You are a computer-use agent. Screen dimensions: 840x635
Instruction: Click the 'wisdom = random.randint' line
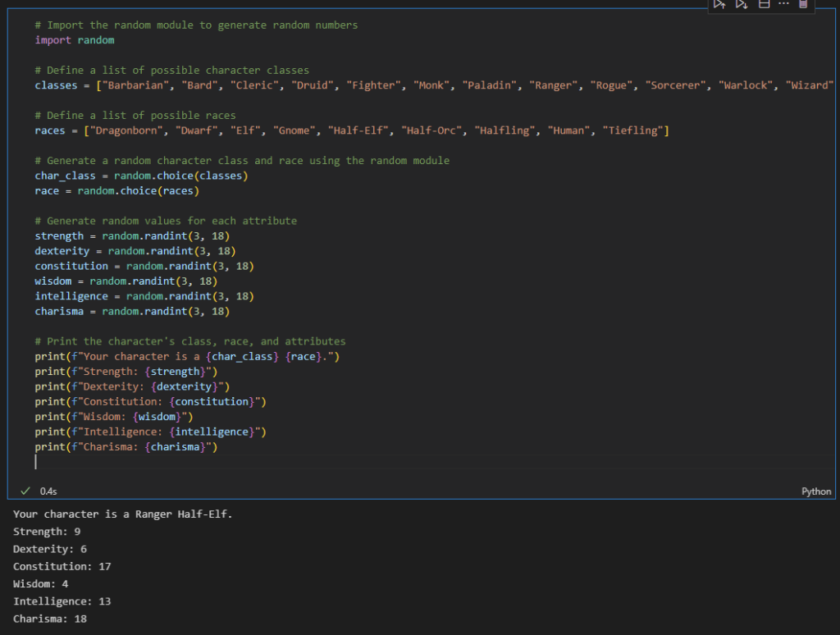coord(126,281)
